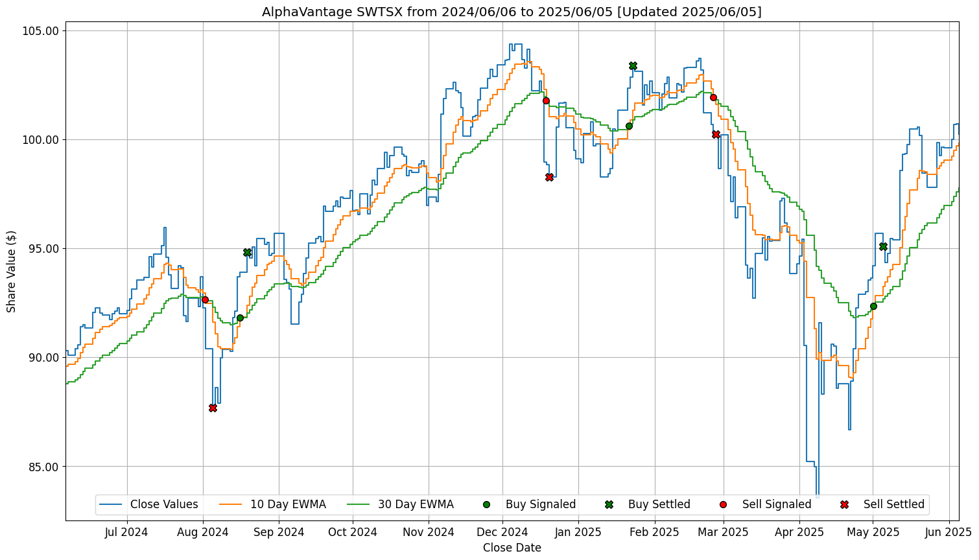Click the red dot icon in the legend

724,504
